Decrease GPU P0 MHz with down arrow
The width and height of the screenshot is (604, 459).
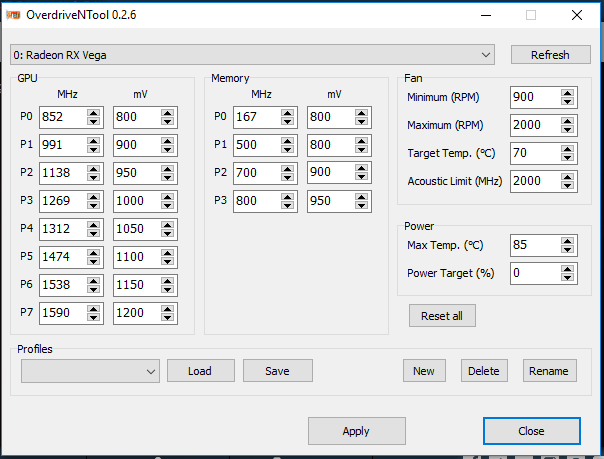click(94, 121)
